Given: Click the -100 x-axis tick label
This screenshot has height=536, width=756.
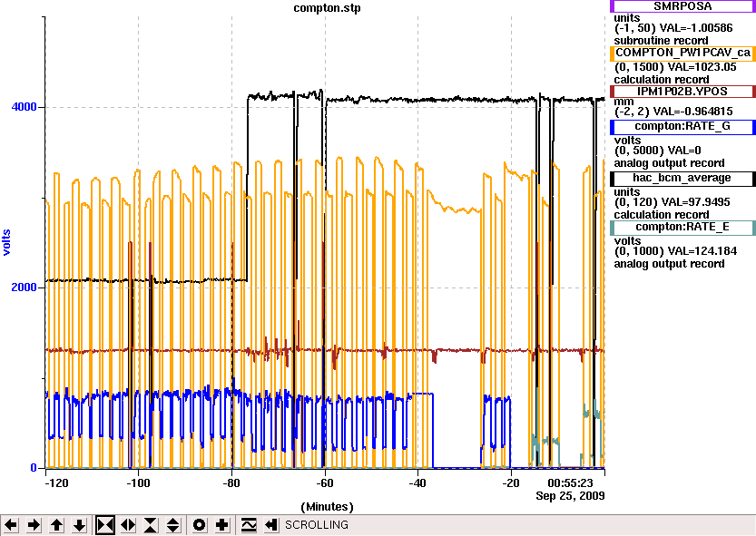Looking at the screenshot, I should tap(138, 483).
